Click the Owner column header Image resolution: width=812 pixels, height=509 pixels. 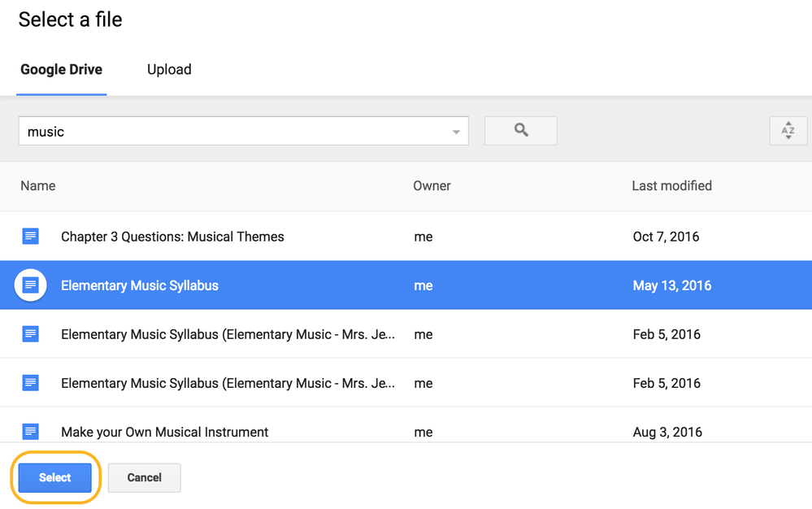[432, 186]
